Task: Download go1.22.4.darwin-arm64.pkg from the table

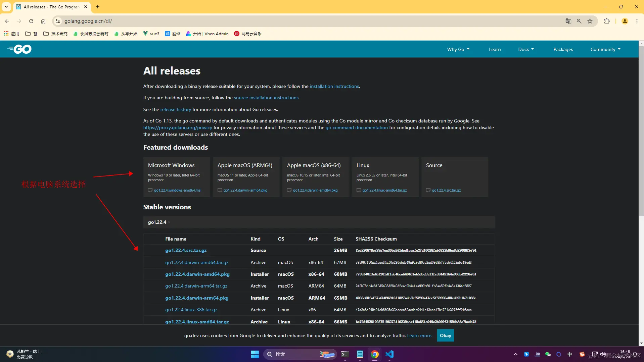Action: (x=196, y=298)
